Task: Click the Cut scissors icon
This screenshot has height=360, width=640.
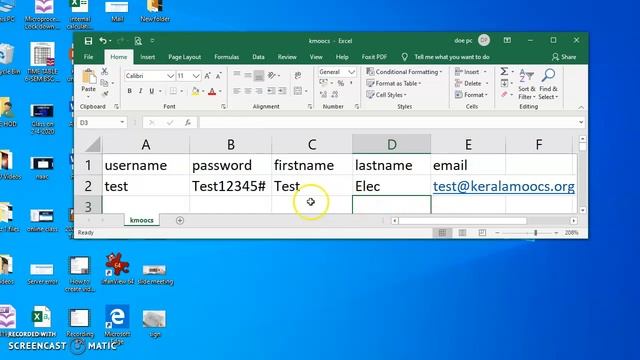Action: 104,72
